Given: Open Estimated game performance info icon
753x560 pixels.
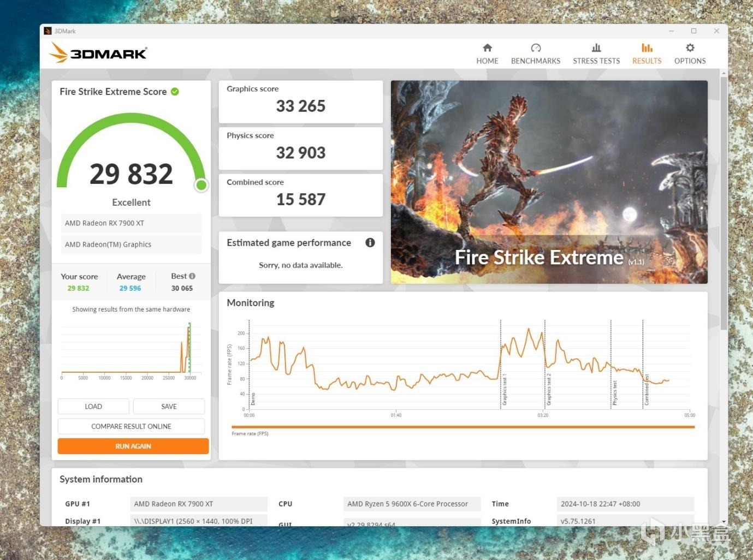Looking at the screenshot, I should coord(370,243).
